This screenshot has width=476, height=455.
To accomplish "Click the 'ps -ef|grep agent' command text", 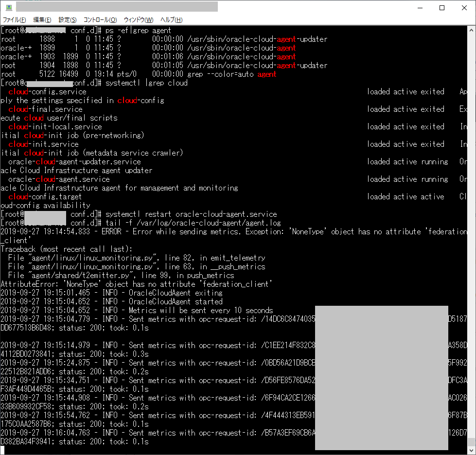I will point(138,30).
